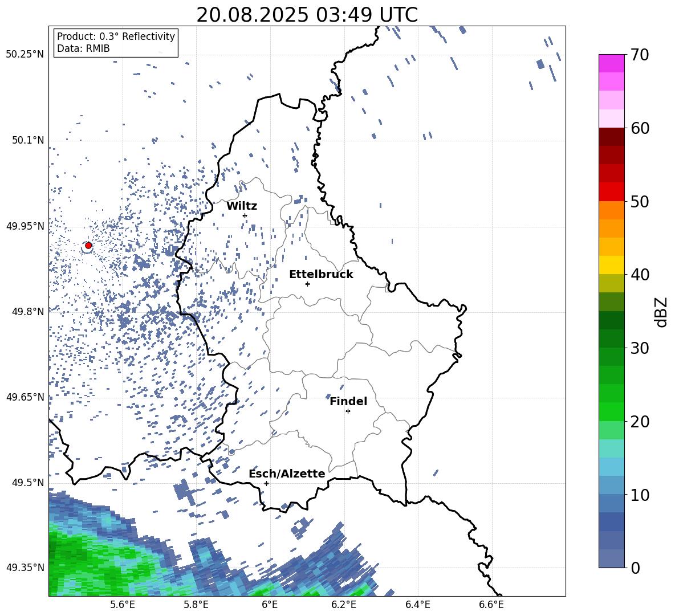Click the 'Wiltz' city label
675x616 pixels.
click(242, 206)
